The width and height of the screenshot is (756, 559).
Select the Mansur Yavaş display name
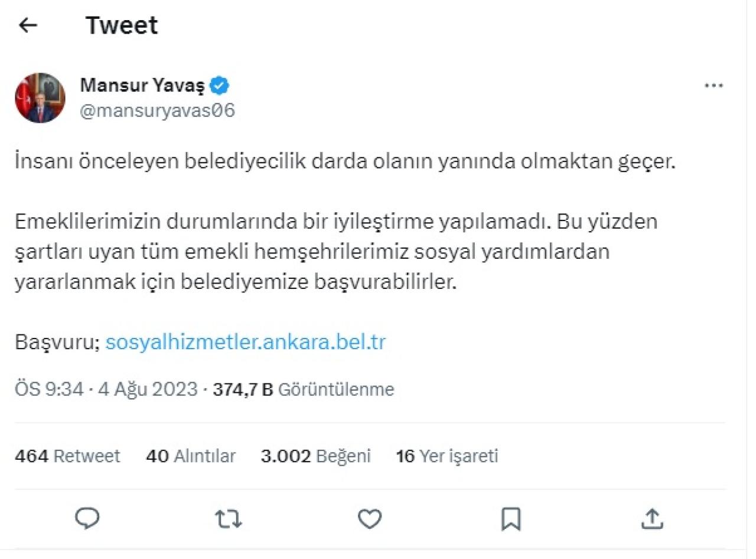click(145, 84)
